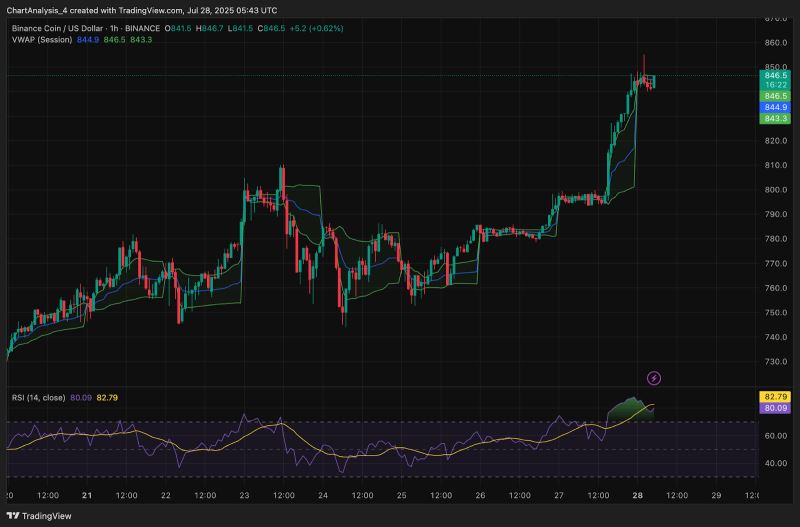Click the countdown timer 16:22 label

pyautogui.click(x=776, y=85)
